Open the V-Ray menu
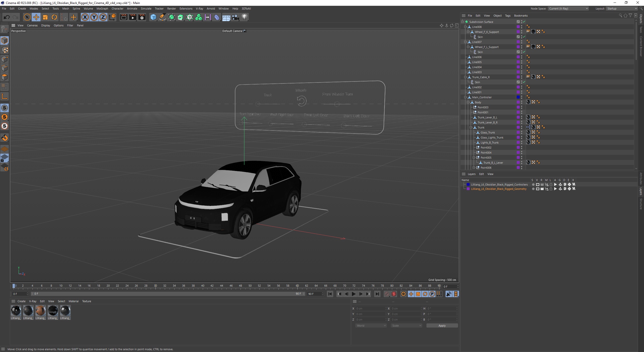This screenshot has width=644, height=352. [199, 9]
